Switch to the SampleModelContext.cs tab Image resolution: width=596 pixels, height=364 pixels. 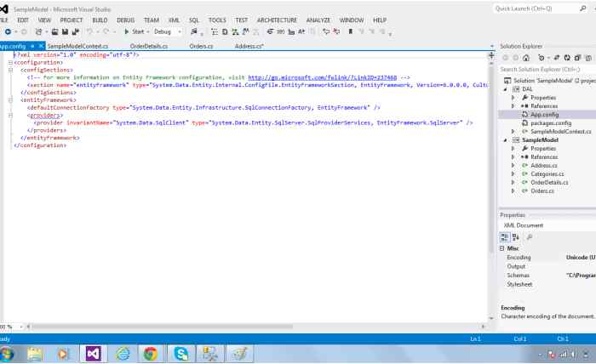point(77,46)
